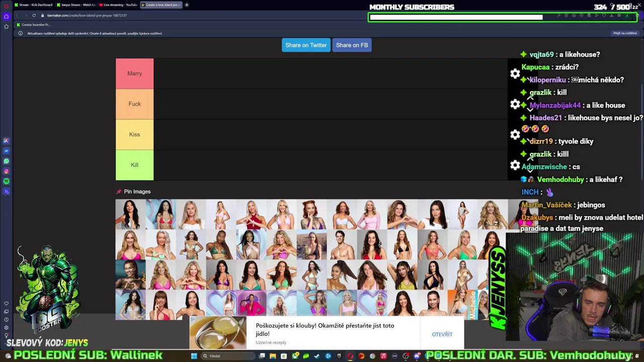644x362 pixels.
Task: Click the yellow Kiss tier label
Action: (134, 135)
